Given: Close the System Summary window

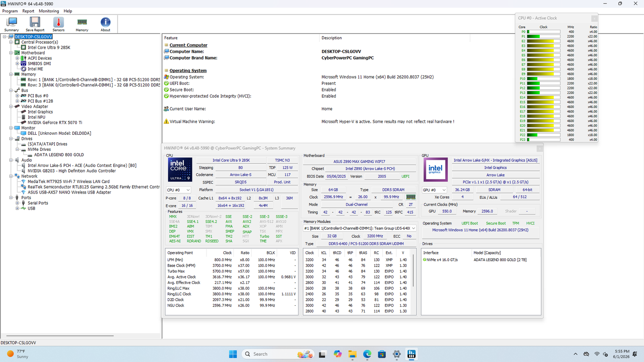Looking at the screenshot, I should coord(540,148).
